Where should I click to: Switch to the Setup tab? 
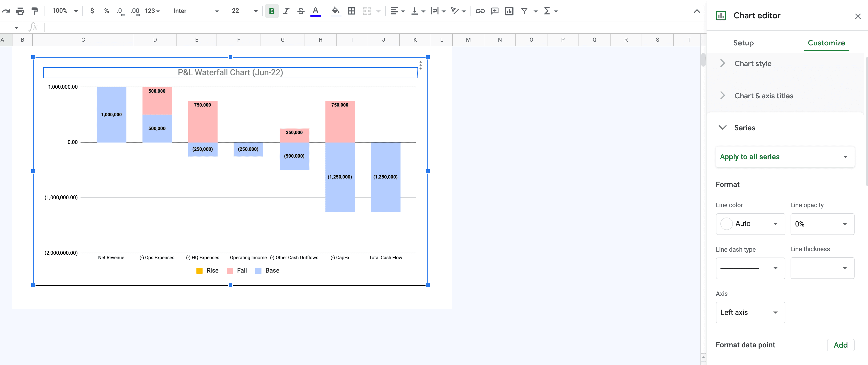click(x=743, y=43)
